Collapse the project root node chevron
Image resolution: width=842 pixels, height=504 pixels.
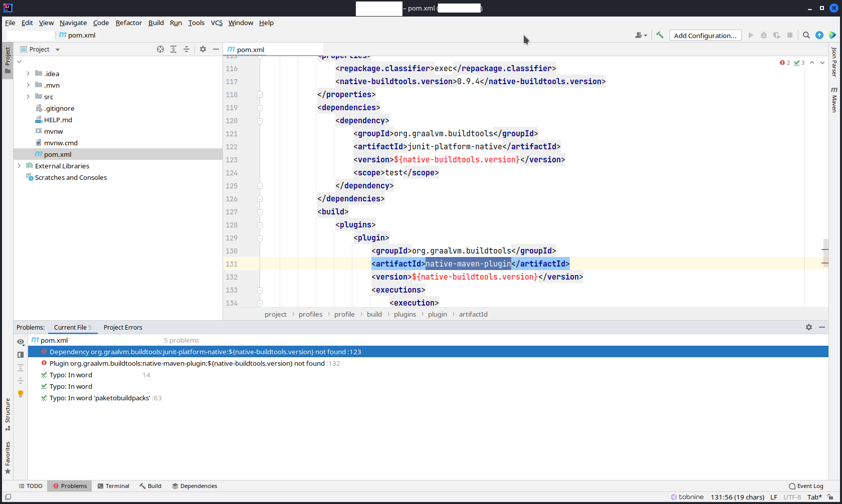coord(19,62)
